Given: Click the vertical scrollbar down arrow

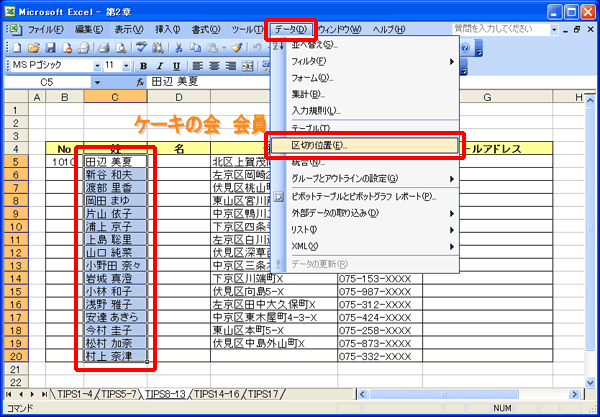Looking at the screenshot, I should click(590, 382).
